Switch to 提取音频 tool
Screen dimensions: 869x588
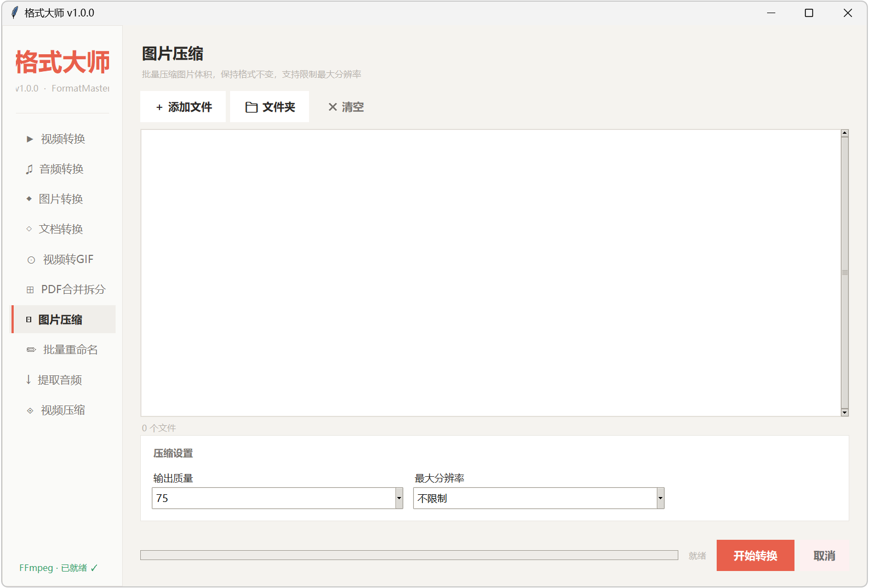tap(64, 380)
